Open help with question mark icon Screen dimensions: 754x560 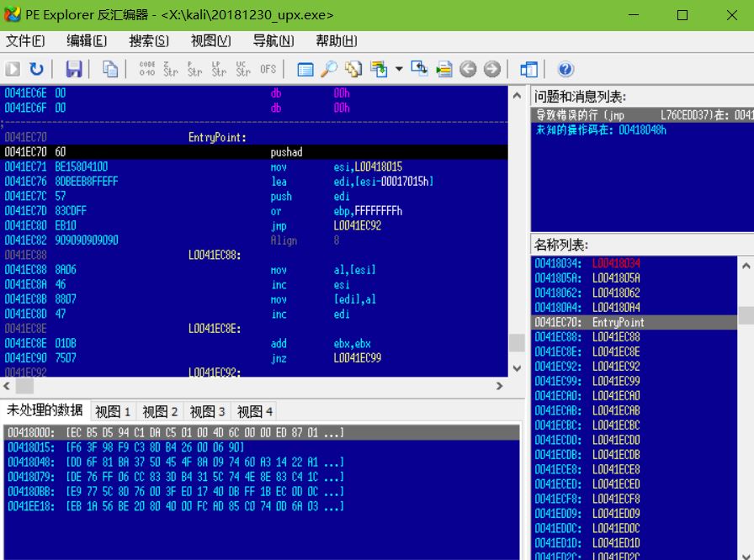[x=565, y=69]
